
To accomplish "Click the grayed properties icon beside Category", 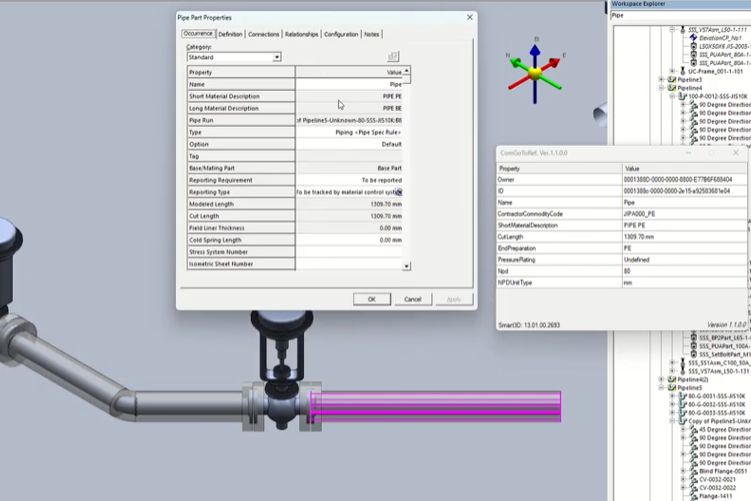I will point(393,57).
